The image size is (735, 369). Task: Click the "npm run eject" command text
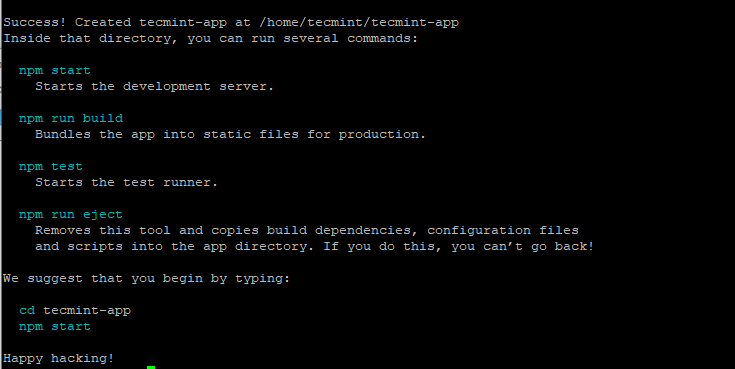point(71,215)
